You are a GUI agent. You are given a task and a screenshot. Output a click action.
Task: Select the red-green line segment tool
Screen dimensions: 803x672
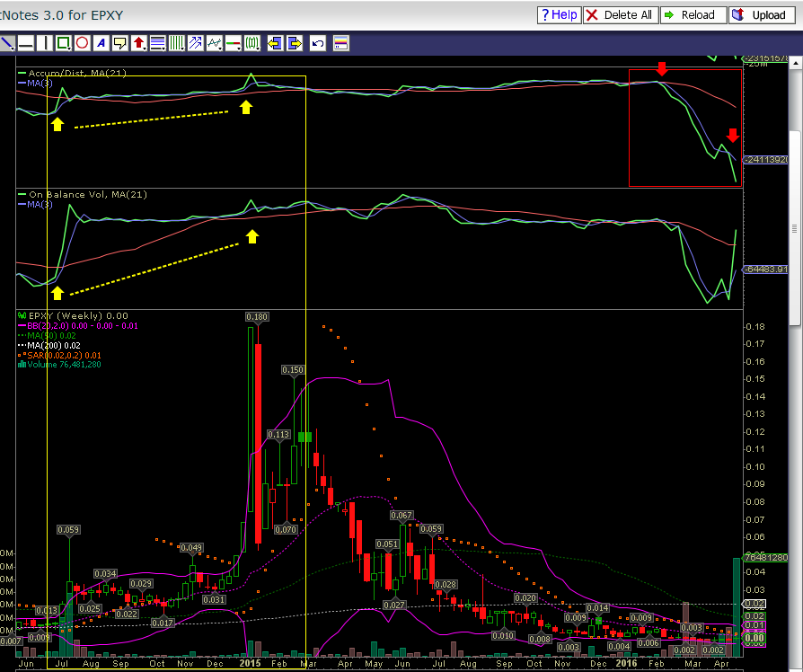point(233,43)
